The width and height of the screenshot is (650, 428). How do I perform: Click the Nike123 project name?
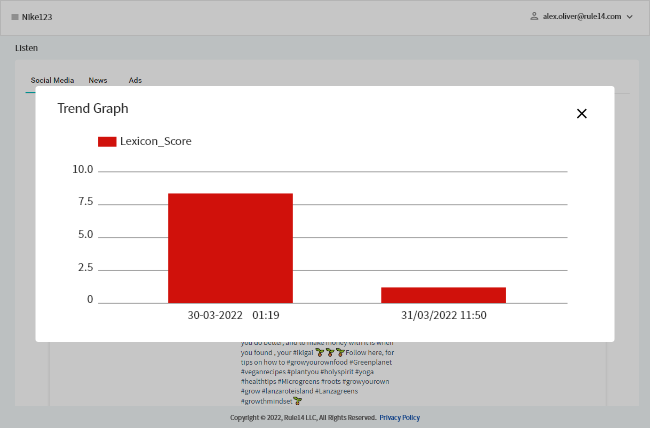point(37,17)
